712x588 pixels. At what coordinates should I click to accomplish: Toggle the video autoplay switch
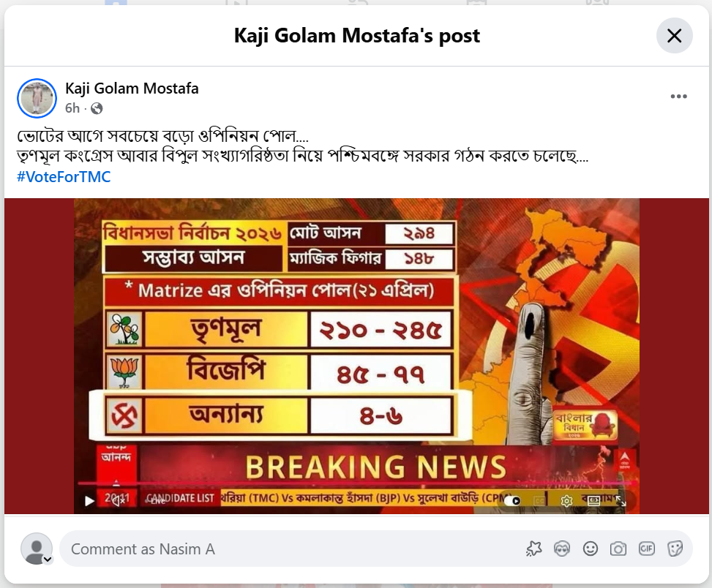click(512, 501)
